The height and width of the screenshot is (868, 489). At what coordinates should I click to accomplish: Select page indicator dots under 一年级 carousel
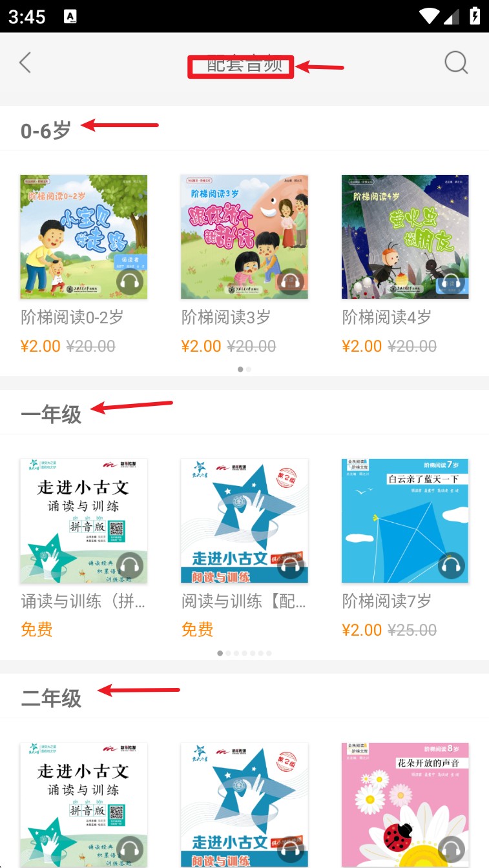click(244, 653)
